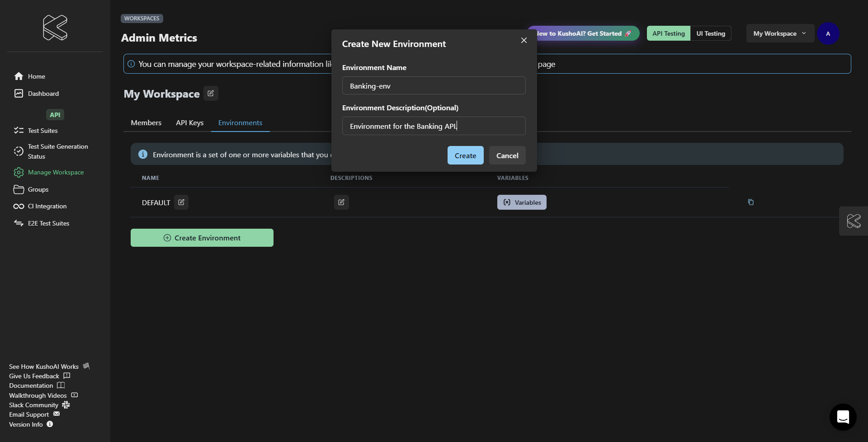Screen dimensions: 868x442
Task: Click the Environment Description input field
Action: coord(434,126)
